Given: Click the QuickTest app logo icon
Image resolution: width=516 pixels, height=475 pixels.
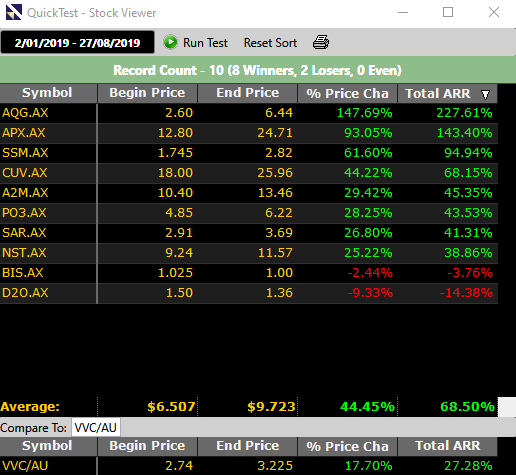Looking at the screenshot, I should tap(14, 12).
